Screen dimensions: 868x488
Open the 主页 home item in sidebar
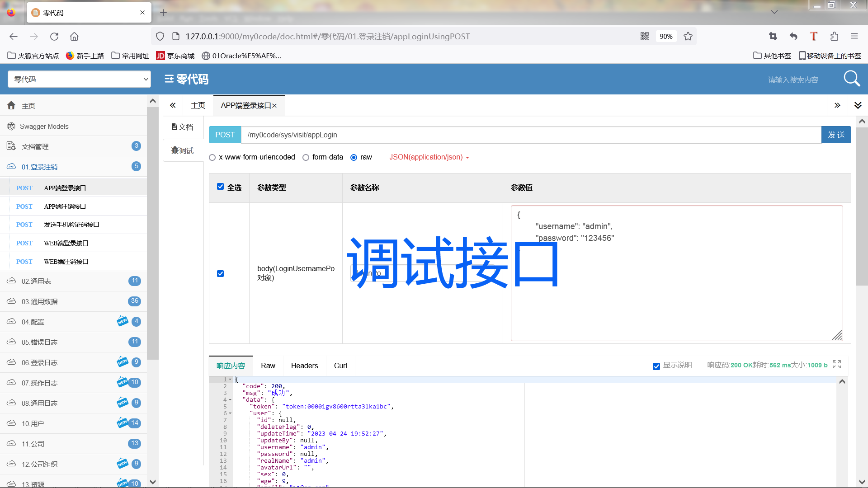pyautogui.click(x=73, y=106)
